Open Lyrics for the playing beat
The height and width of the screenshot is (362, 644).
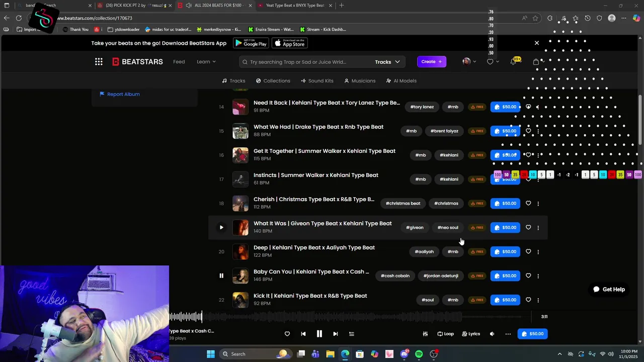(x=471, y=334)
